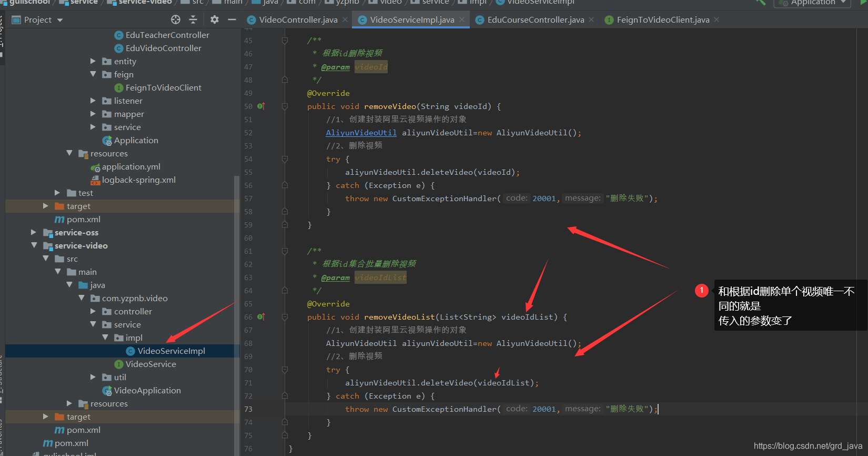The width and height of the screenshot is (868, 456).
Task: Fold the try block at line 70
Action: (285, 370)
